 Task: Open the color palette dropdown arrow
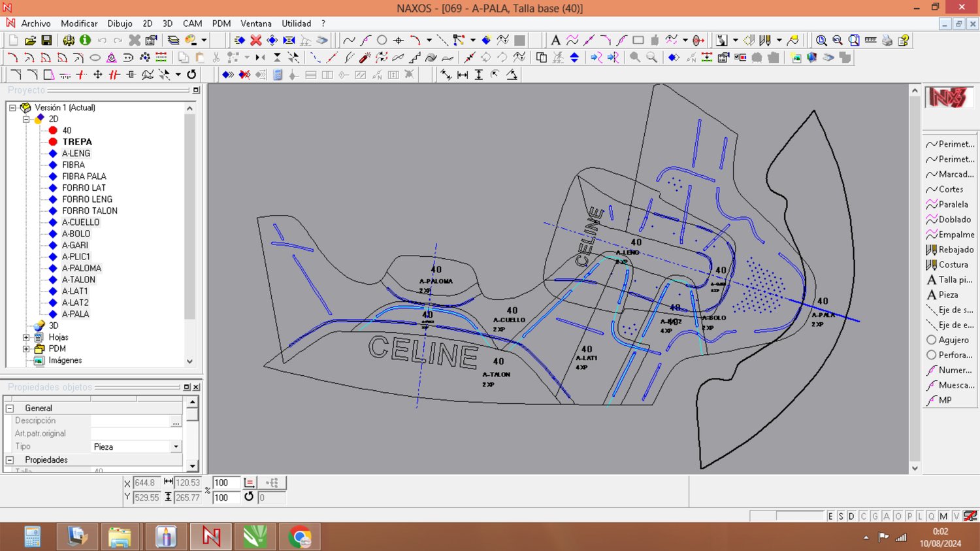point(204,41)
